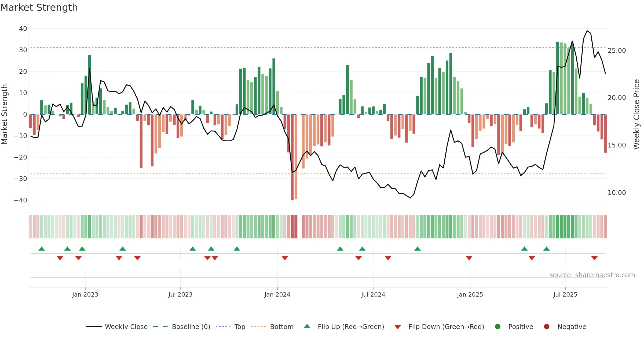644x362 pixels.
Task: Click the 15.00 price axis value
Action: 617,145
